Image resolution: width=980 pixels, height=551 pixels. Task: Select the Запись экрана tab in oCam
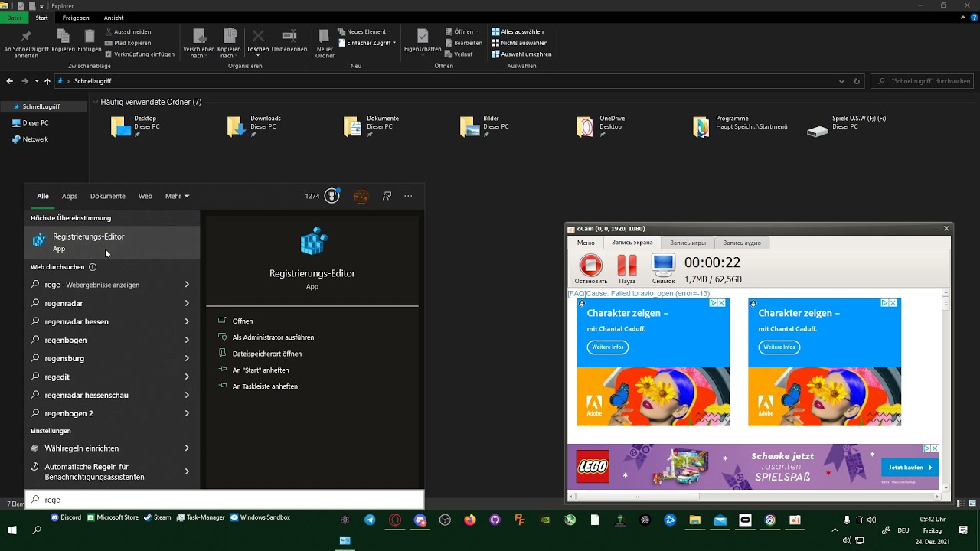[x=632, y=243]
